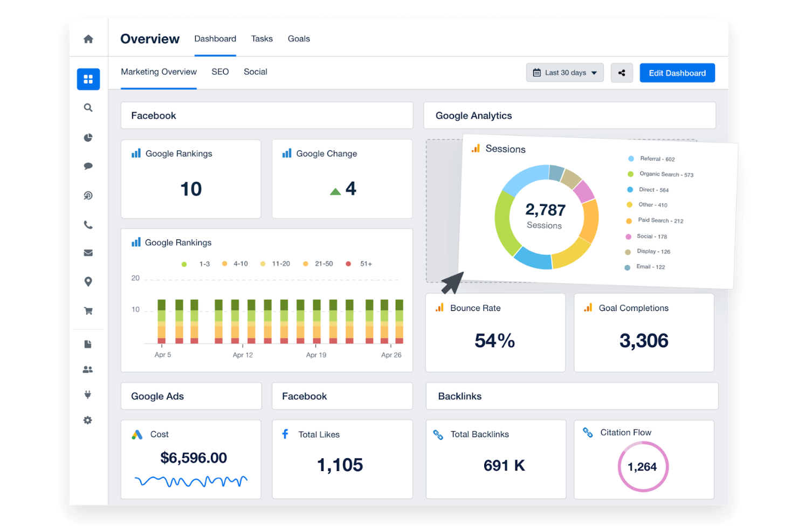Click the Google Ads logo beside Cost
The width and height of the screenshot is (798, 532).
coord(137,434)
